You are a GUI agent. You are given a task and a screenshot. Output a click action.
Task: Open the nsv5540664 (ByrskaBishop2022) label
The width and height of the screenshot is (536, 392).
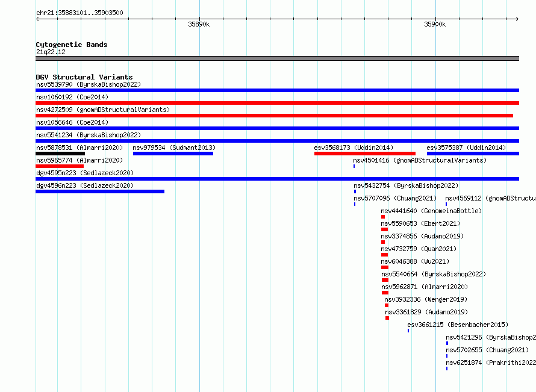(x=434, y=274)
